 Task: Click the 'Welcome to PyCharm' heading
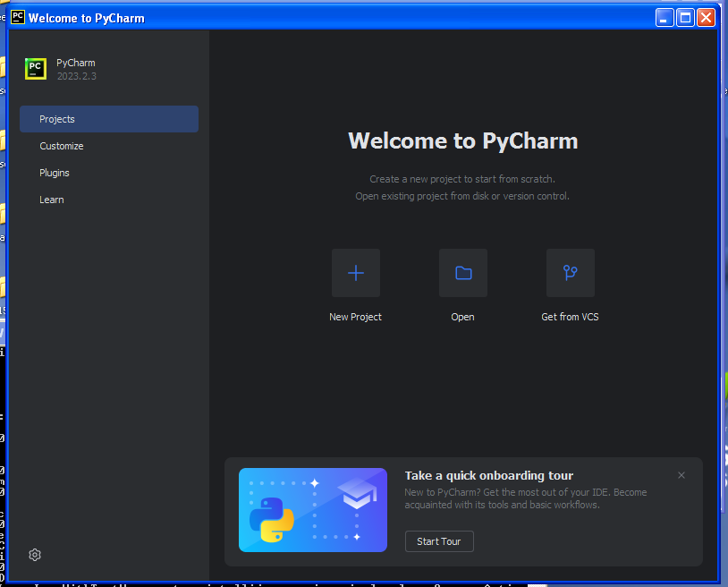tap(463, 140)
